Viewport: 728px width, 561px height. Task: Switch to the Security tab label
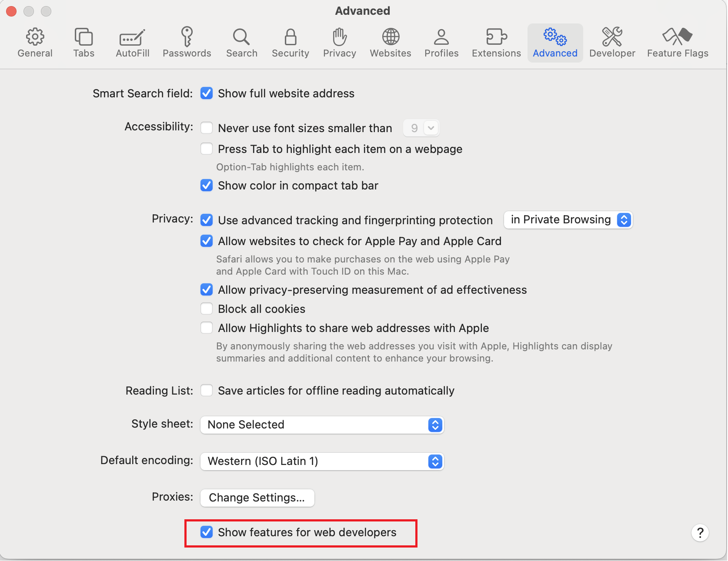point(291,53)
